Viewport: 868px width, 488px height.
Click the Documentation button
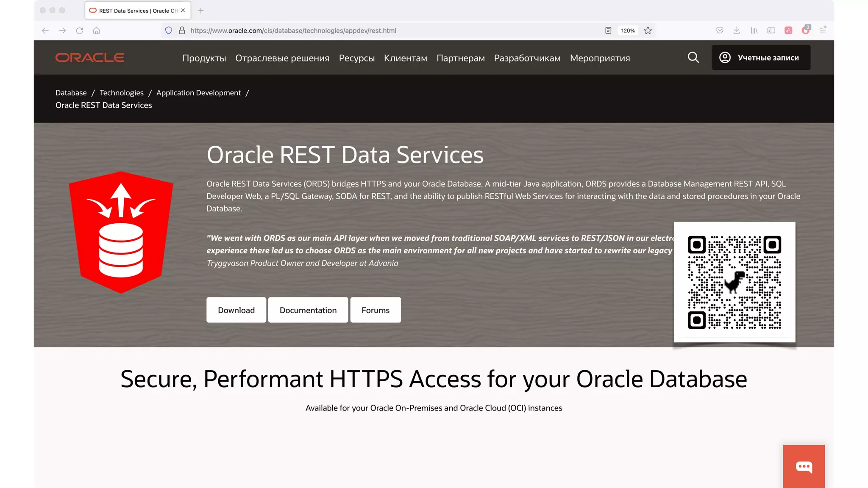308,310
